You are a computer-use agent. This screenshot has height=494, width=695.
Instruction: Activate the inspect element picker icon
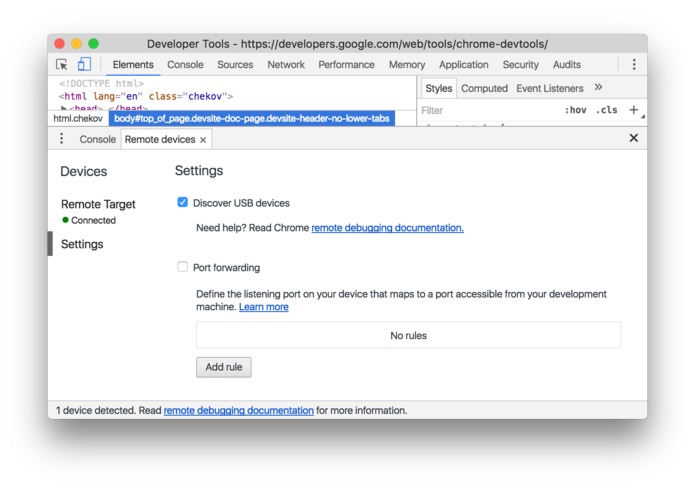click(x=62, y=64)
